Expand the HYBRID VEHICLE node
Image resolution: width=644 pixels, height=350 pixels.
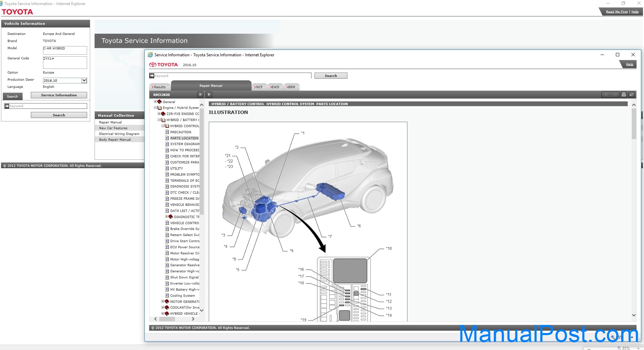(163, 314)
